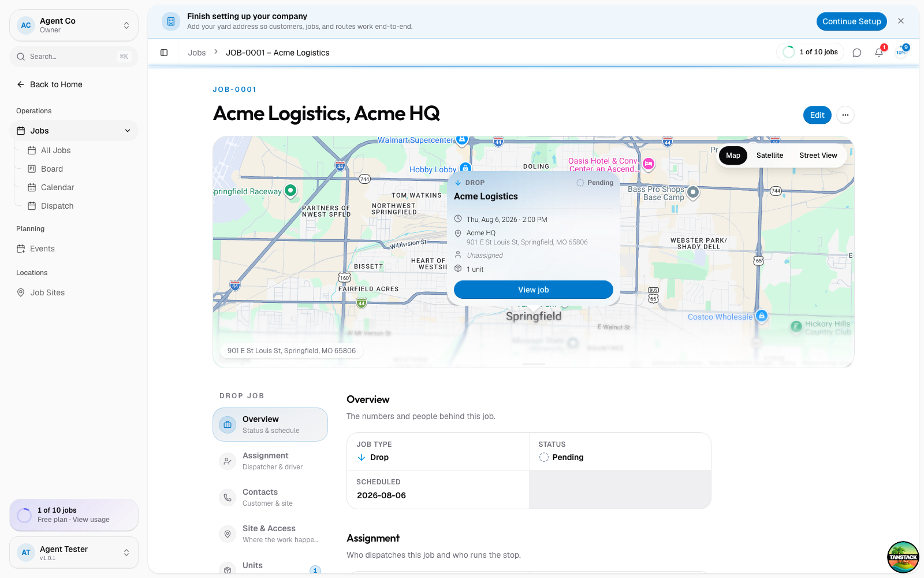Click the Springfield Raceway map marker
The width and height of the screenshot is (924, 578).
290,190
